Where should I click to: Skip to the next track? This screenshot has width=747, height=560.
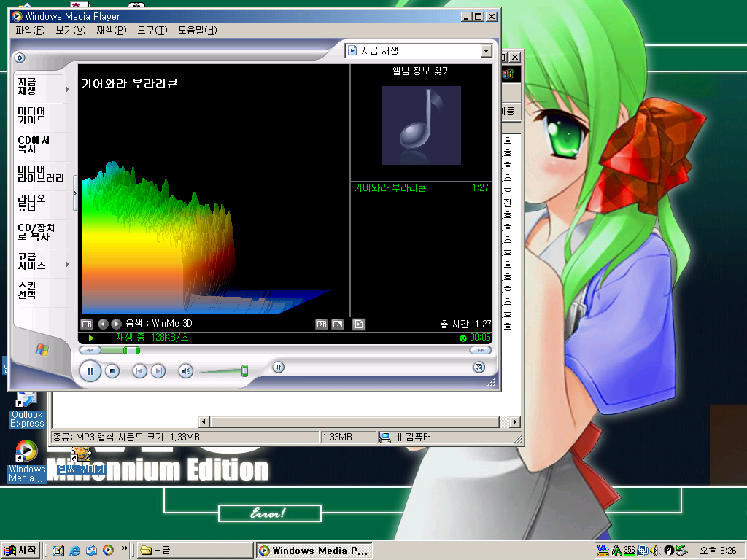pos(158,371)
